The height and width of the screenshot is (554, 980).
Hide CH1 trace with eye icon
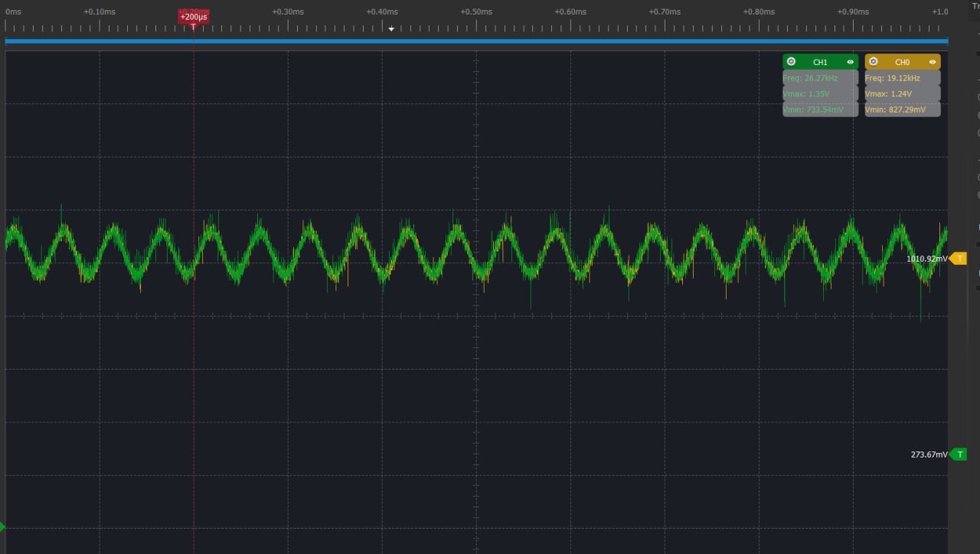coord(851,62)
